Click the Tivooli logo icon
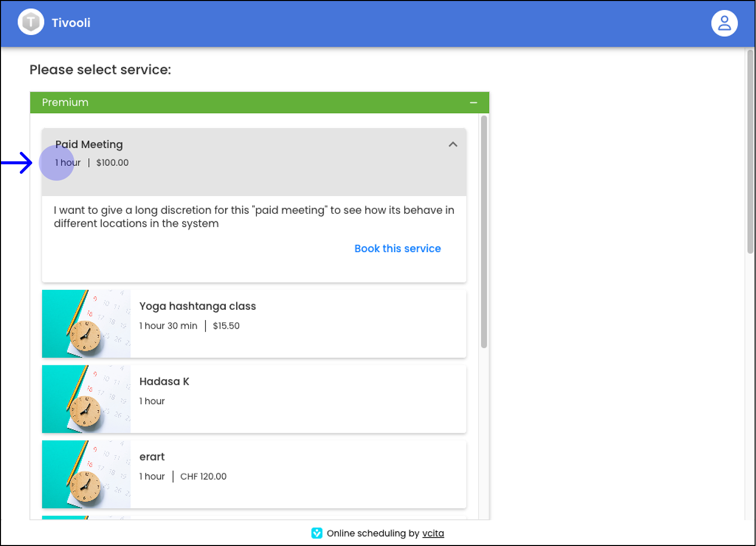This screenshot has height=546, width=756. point(31,22)
